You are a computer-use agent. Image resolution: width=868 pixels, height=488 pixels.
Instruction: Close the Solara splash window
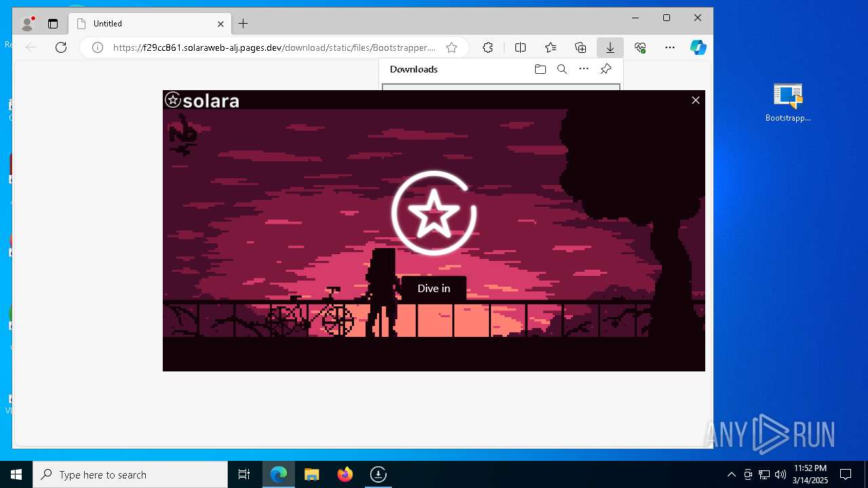pyautogui.click(x=695, y=100)
